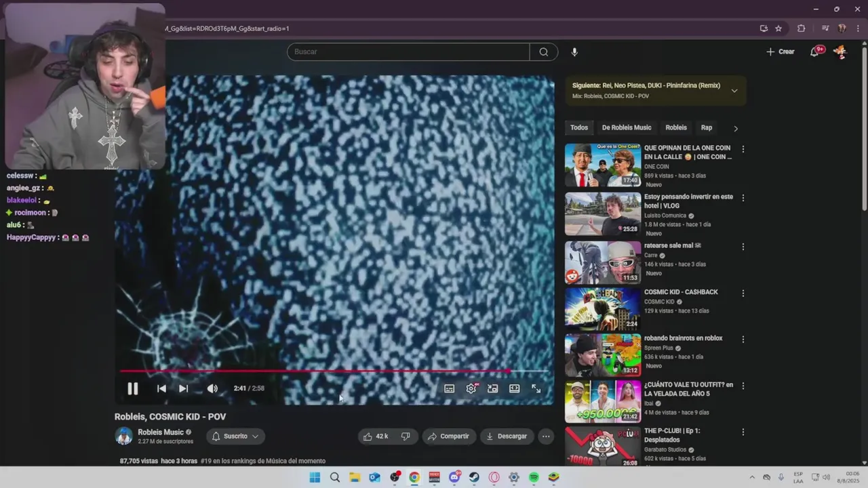Image resolution: width=868 pixels, height=488 pixels.
Task: Install the app via the address bar icon
Action: click(x=764, y=28)
